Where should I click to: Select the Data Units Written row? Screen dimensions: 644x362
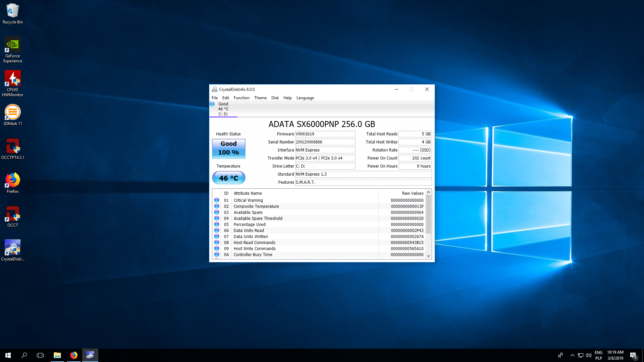(319, 236)
